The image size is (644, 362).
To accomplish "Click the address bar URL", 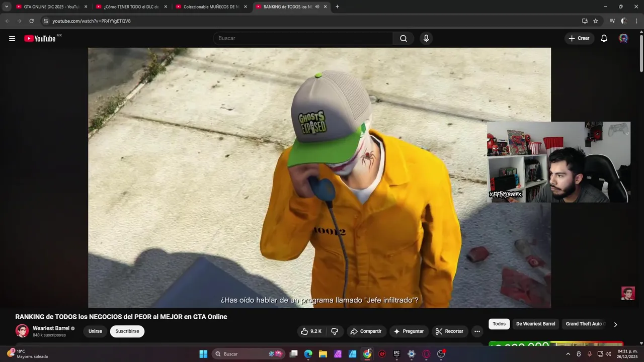I will [92, 21].
